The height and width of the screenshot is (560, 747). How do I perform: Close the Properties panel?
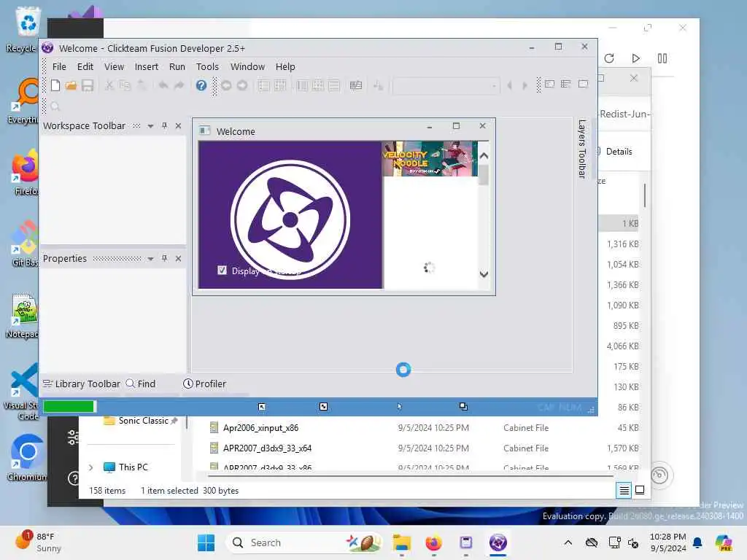tap(178, 258)
